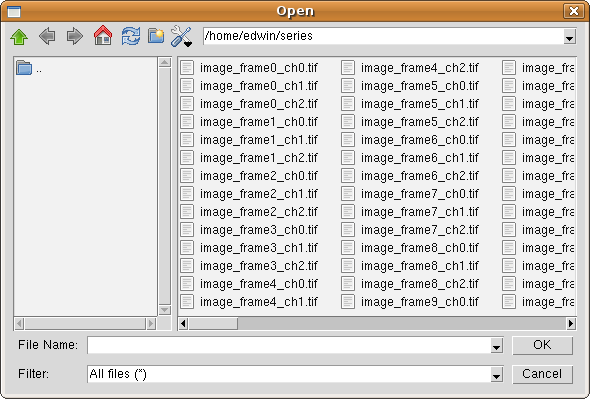Expand the File Name dropdown arrow
Screen dimensions: 590x399
tap(497, 346)
